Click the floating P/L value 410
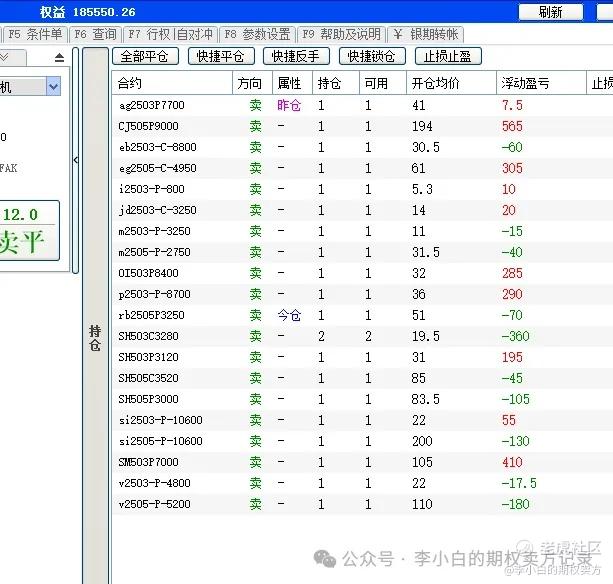This screenshot has width=613, height=584. [512, 462]
